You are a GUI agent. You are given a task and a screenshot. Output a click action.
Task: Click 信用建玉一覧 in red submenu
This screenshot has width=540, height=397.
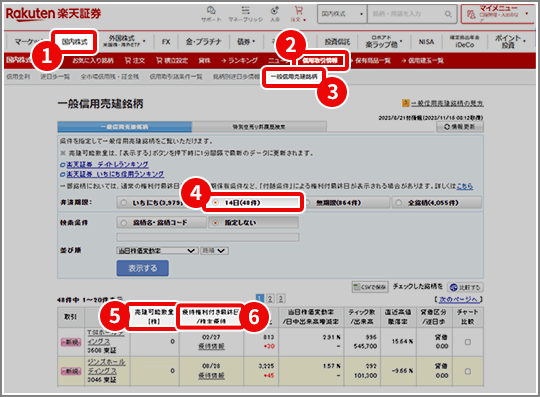point(422,61)
